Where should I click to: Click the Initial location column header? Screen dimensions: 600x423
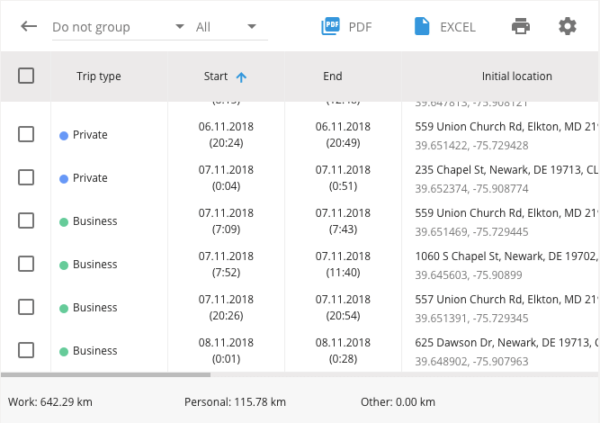pos(516,76)
